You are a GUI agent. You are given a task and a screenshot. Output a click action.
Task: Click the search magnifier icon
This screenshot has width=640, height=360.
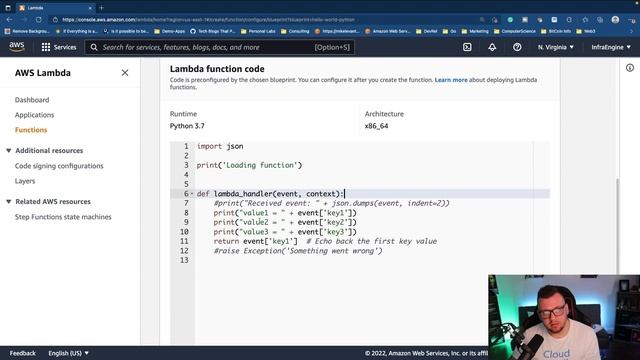pos(94,47)
